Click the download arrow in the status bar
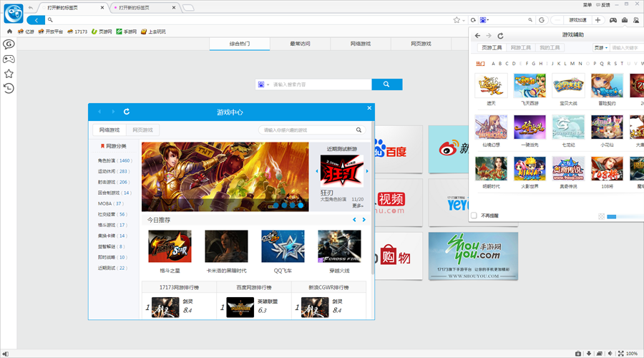644x358 pixels. pos(589,353)
